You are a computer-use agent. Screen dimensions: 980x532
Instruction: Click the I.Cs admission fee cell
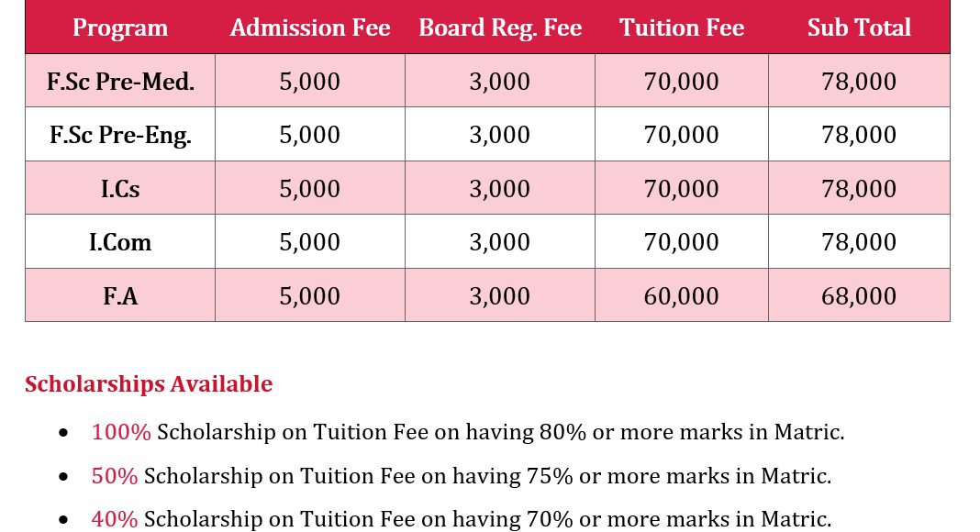point(310,189)
